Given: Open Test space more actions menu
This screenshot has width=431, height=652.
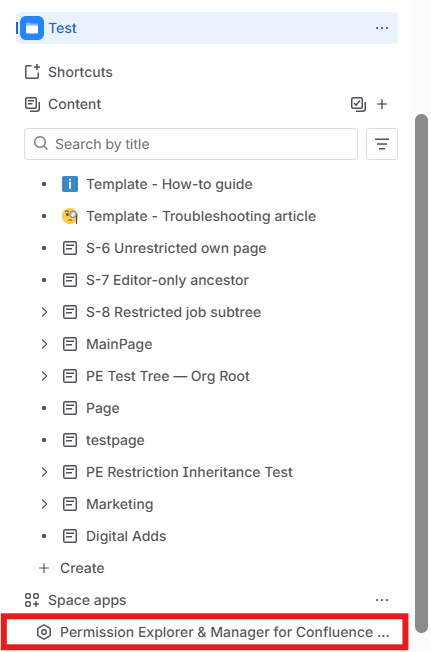Looking at the screenshot, I should (x=382, y=28).
